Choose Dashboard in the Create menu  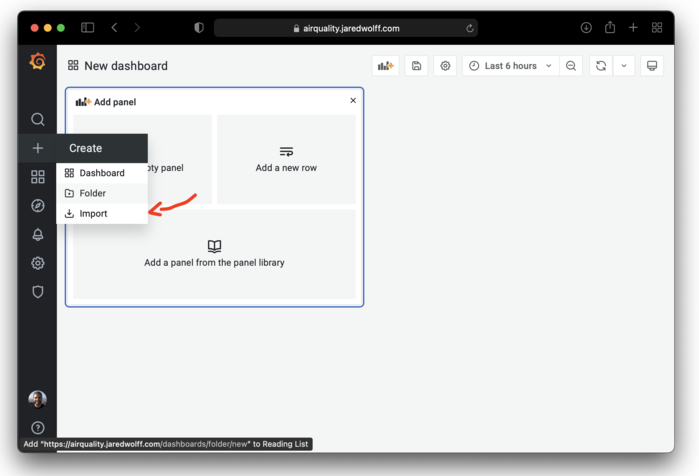[101, 173]
